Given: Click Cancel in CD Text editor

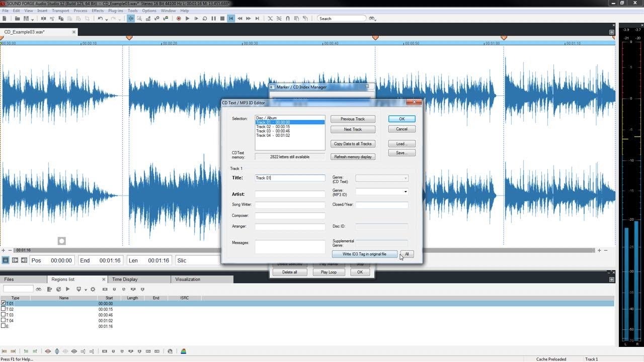Looking at the screenshot, I should (401, 129).
